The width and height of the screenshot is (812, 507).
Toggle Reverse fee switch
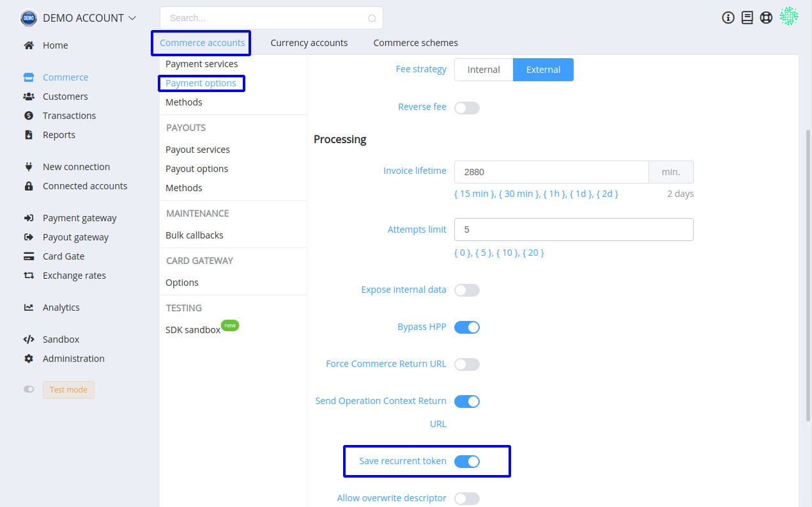coord(467,107)
